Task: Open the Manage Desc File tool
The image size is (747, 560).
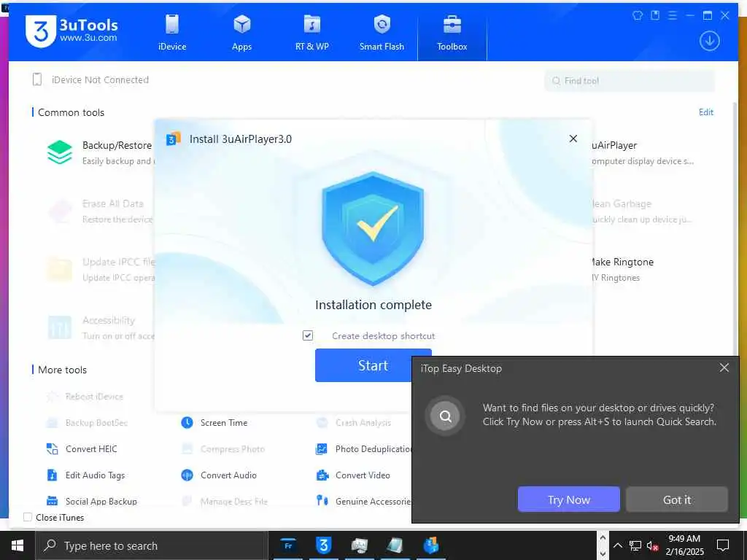Action: 224,502
